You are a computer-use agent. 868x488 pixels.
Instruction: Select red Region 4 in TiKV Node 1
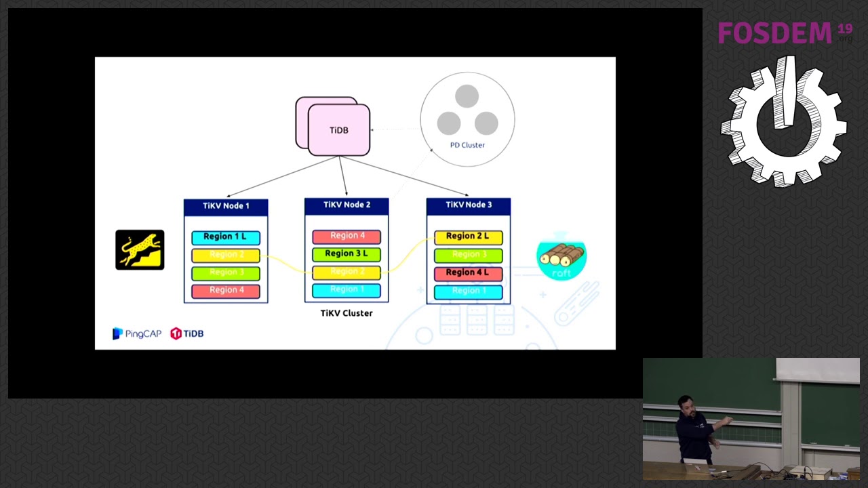pos(226,291)
